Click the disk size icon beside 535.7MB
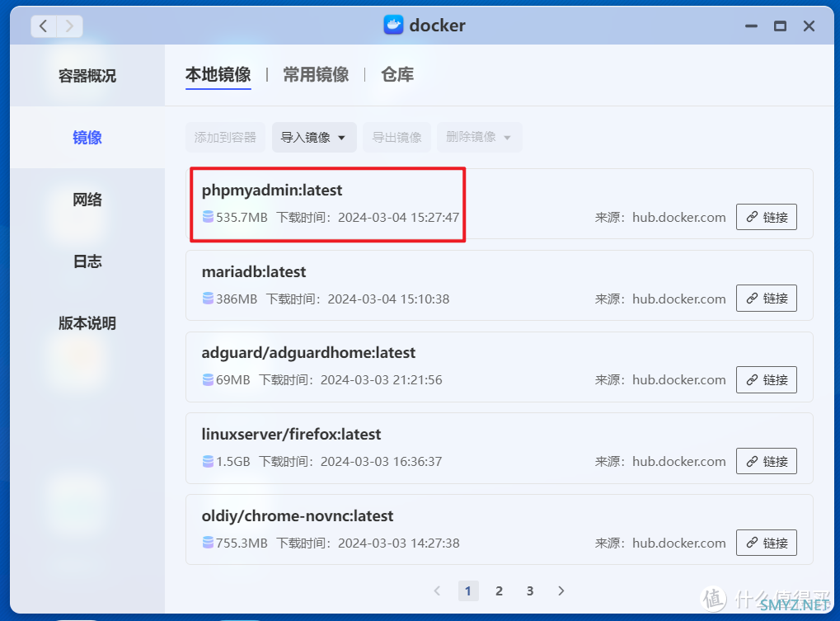 (x=208, y=216)
